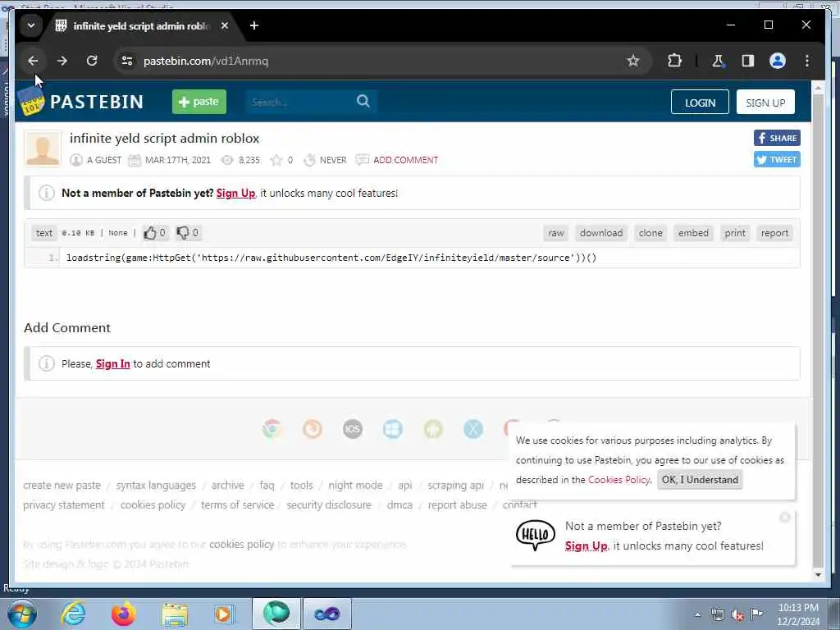Screen dimensions: 840x630
Task: Create a new paste with green button
Action: coord(199,102)
